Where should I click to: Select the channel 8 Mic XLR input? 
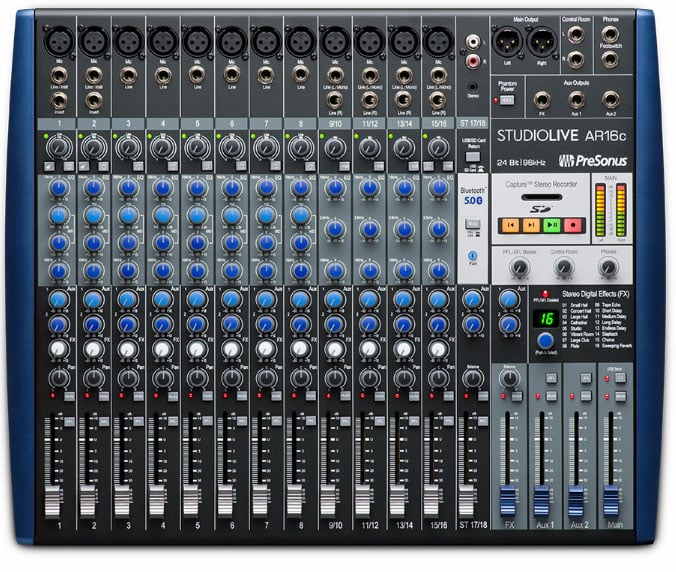(x=300, y=41)
